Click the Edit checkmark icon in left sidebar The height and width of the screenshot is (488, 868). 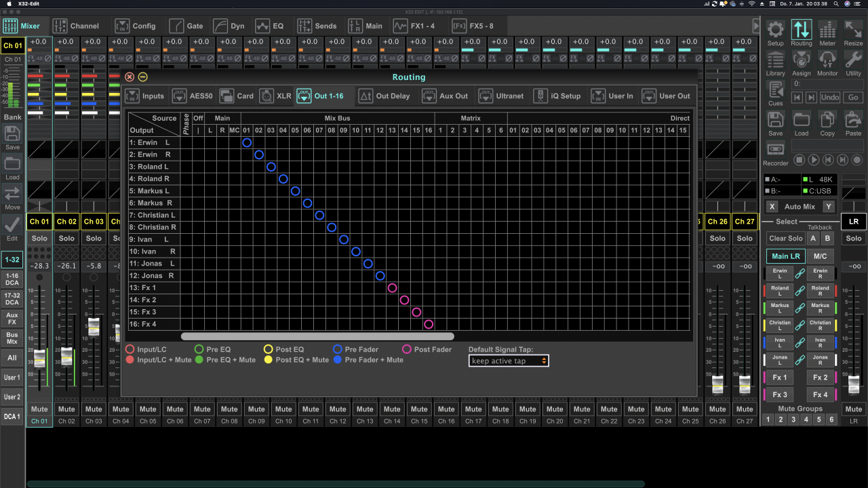[12, 228]
